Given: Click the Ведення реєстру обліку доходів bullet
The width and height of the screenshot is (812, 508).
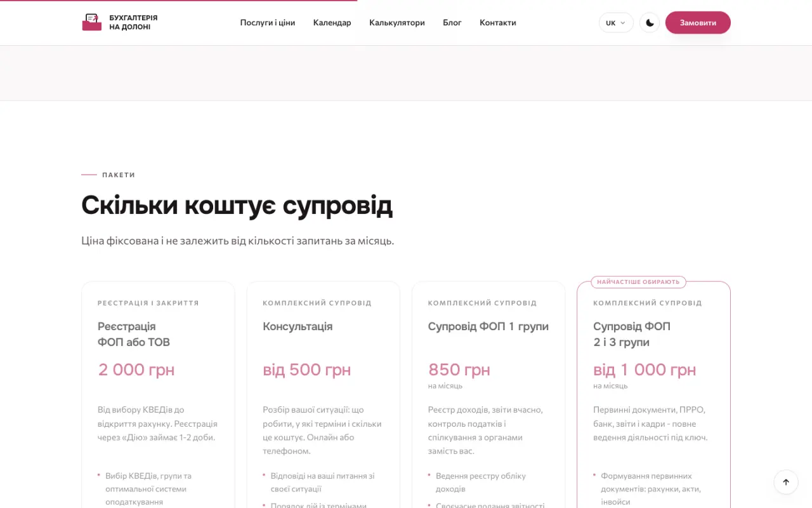Looking at the screenshot, I should click(481, 483).
